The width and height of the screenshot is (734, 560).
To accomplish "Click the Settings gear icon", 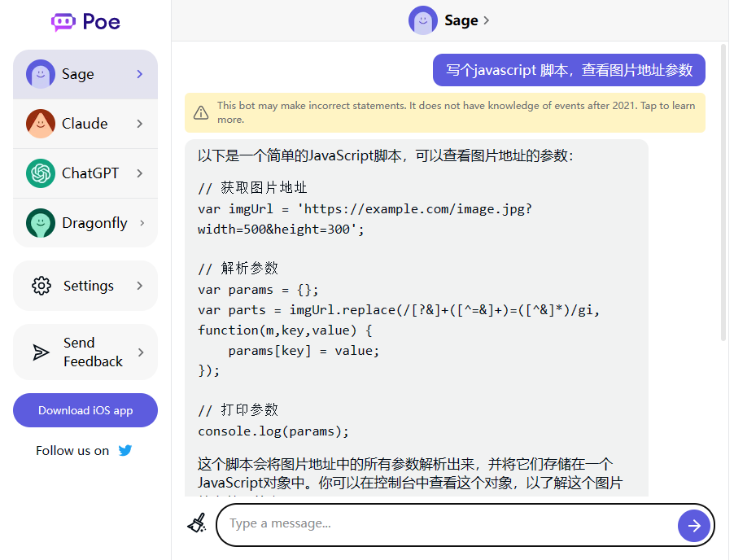I will click(x=42, y=286).
